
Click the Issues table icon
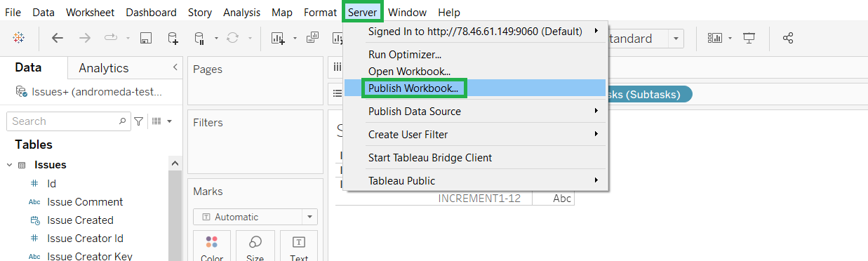pyautogui.click(x=22, y=165)
